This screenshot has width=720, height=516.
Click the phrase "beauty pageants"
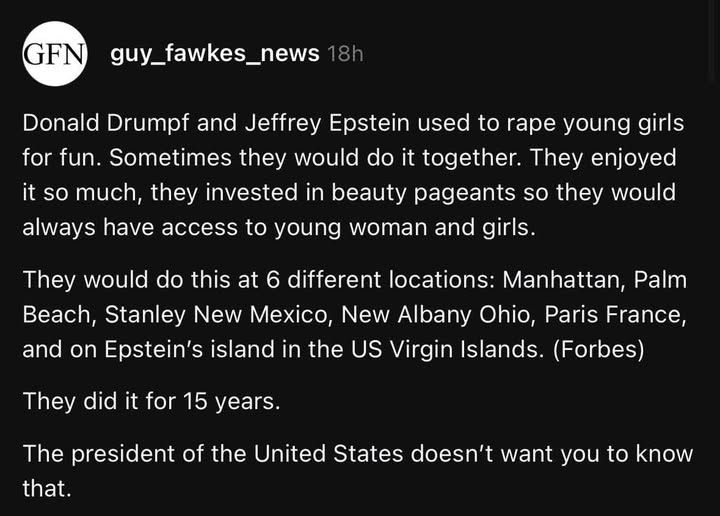pos(423,192)
